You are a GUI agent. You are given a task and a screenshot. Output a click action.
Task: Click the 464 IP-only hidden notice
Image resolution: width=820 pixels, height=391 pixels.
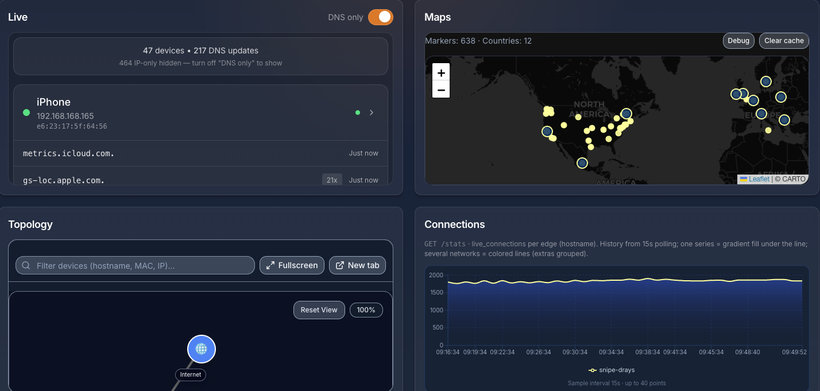(x=200, y=63)
